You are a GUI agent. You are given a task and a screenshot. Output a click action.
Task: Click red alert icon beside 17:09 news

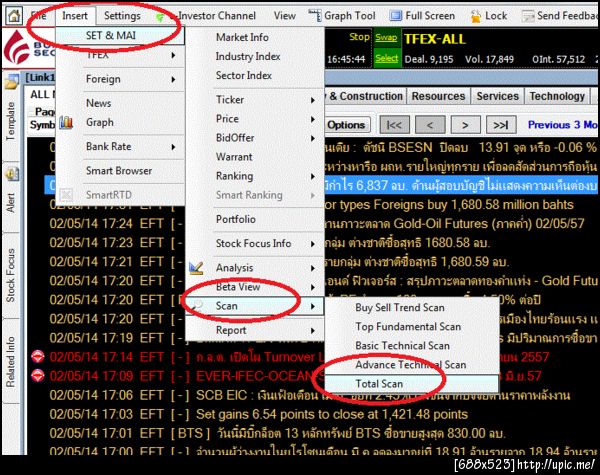click(x=38, y=375)
